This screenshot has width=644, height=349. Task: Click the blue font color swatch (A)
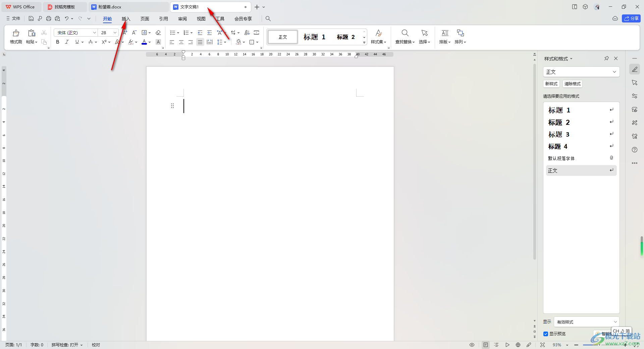coord(144,42)
